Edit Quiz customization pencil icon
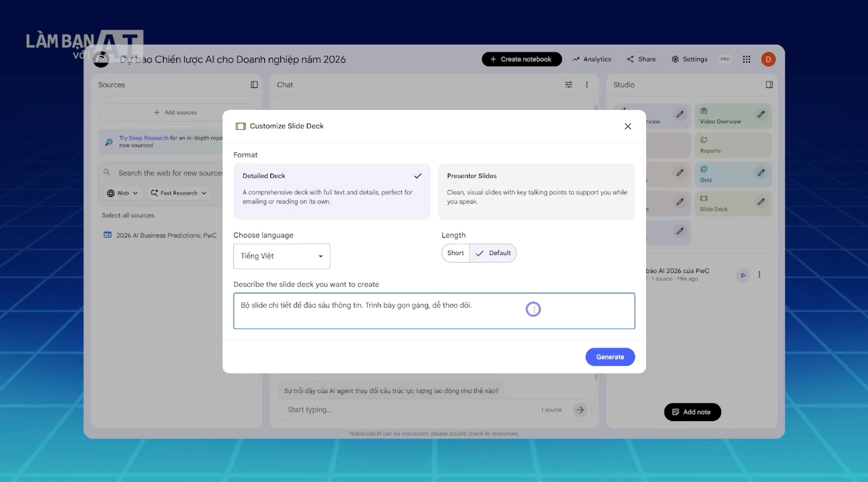The image size is (868, 482). (761, 173)
